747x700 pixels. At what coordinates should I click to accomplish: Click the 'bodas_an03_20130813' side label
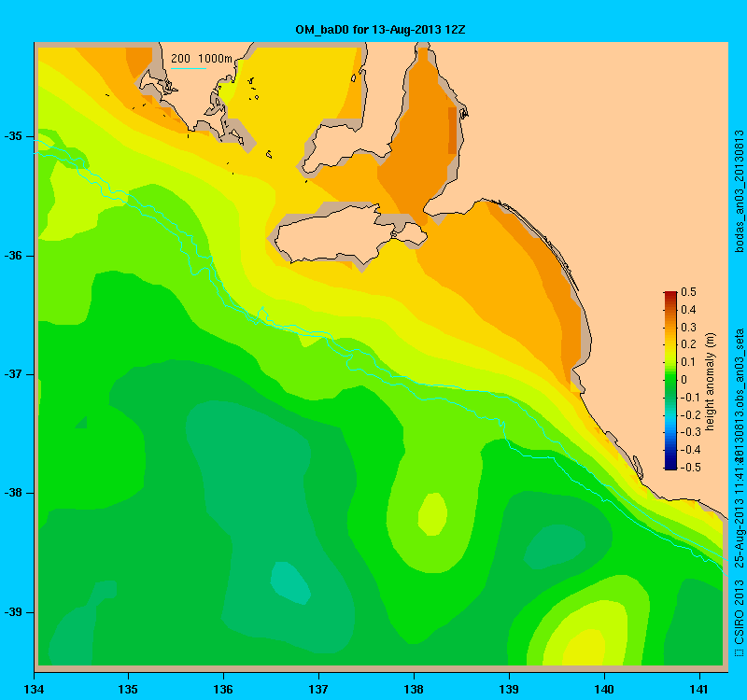[739, 191]
